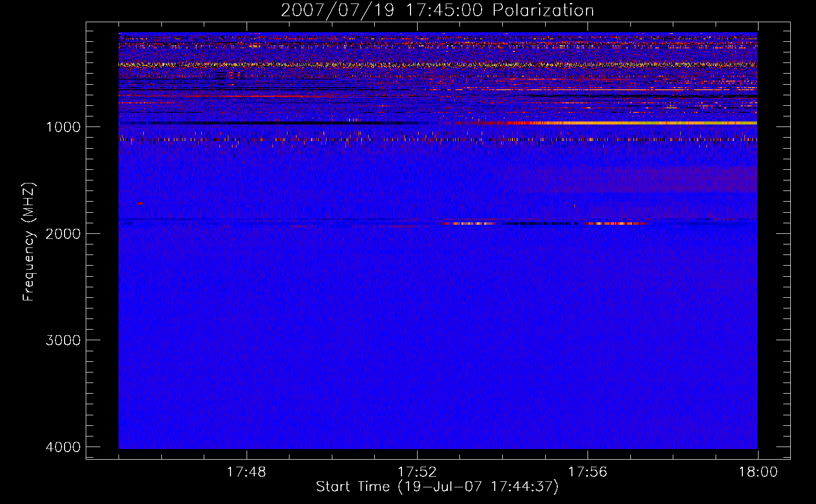Click the 3000 frequency tick label
Viewport: 816px width, 504px height.
(x=63, y=340)
